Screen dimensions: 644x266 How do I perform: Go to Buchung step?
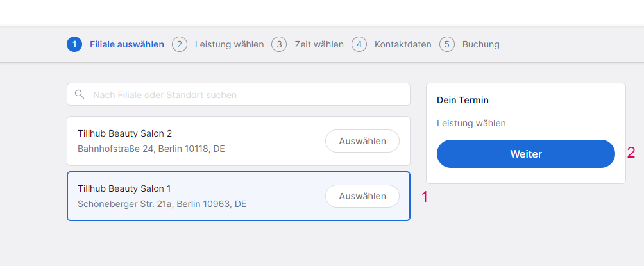coord(481,44)
